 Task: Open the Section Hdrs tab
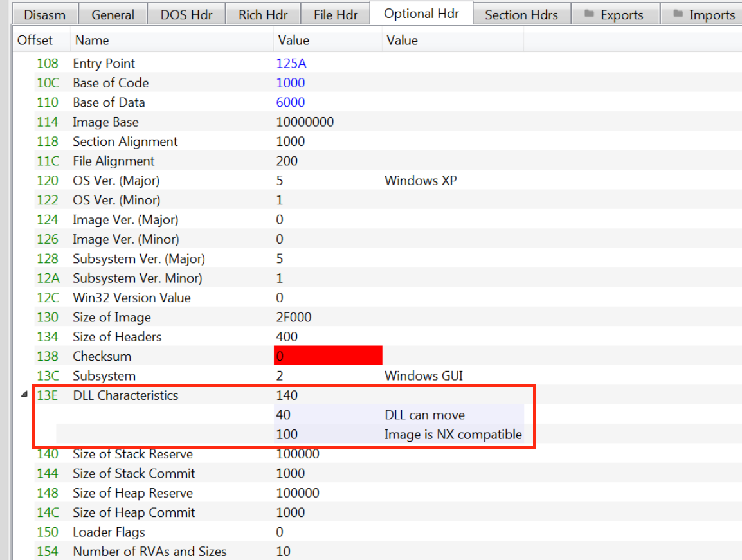tap(521, 15)
